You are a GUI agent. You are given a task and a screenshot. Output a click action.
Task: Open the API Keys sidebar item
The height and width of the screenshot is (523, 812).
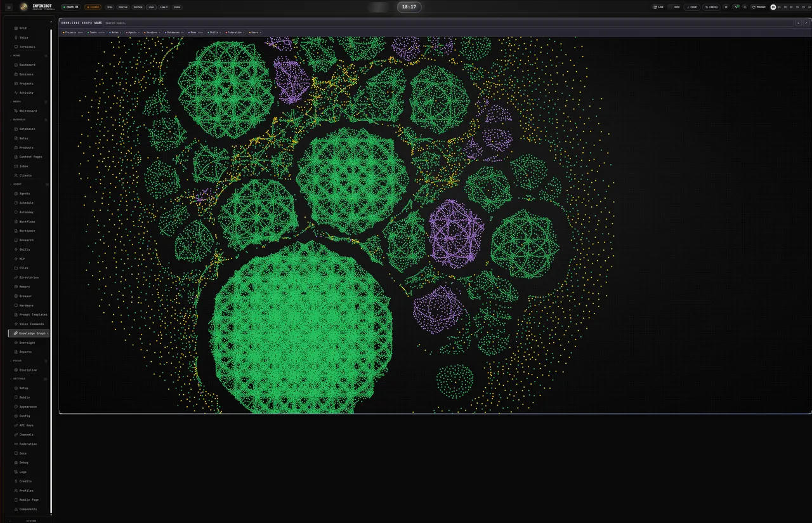29,425
